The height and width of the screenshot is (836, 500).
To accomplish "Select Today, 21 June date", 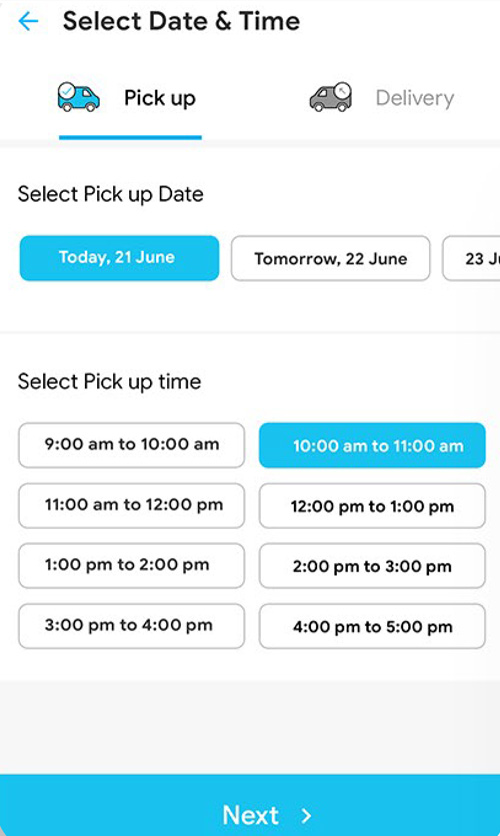I will pyautogui.click(x=119, y=258).
